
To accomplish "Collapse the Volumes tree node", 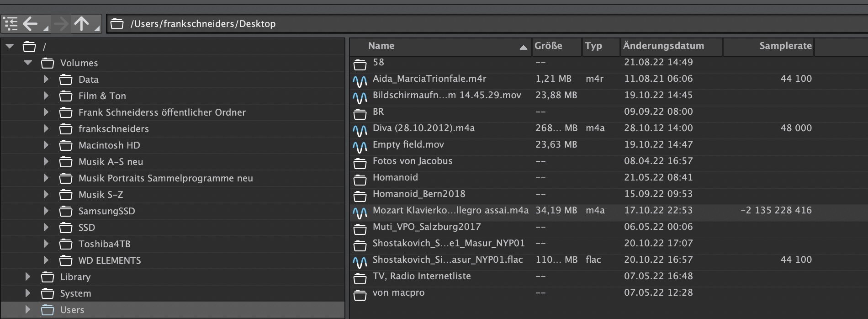I will pos(28,63).
